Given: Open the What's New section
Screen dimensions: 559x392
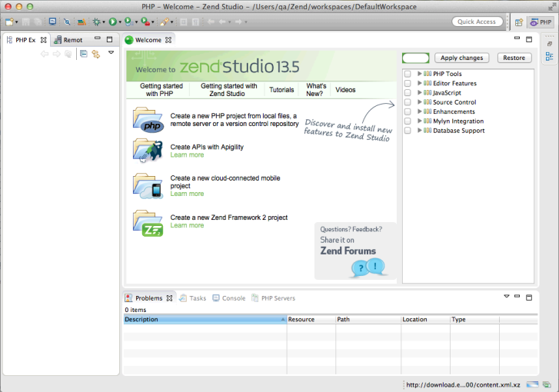Looking at the screenshot, I should click(x=316, y=90).
